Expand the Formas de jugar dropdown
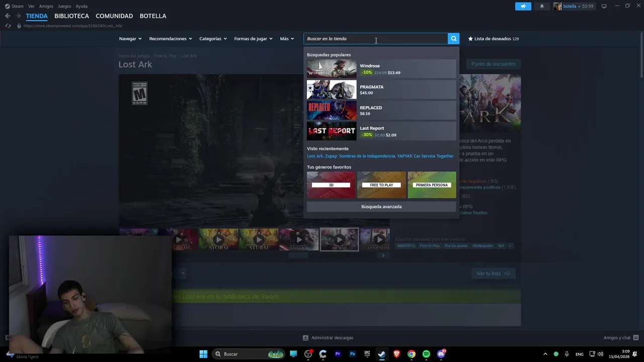The width and height of the screenshot is (644, 362). pyautogui.click(x=253, y=39)
